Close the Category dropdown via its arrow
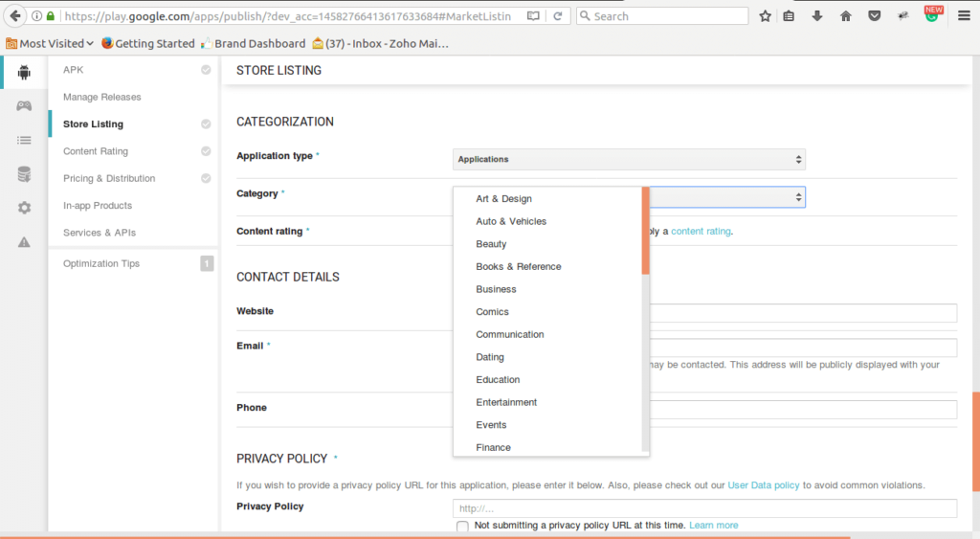This screenshot has height=539, width=980. [x=798, y=197]
